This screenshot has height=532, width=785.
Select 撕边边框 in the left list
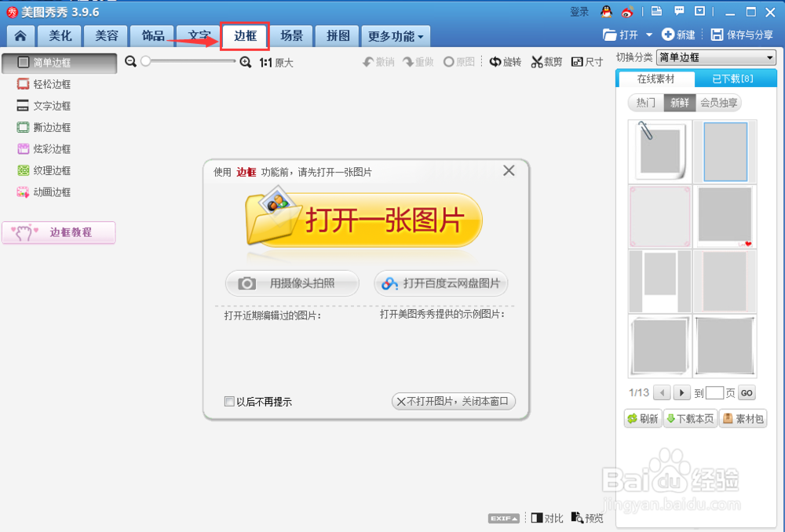[x=44, y=127]
